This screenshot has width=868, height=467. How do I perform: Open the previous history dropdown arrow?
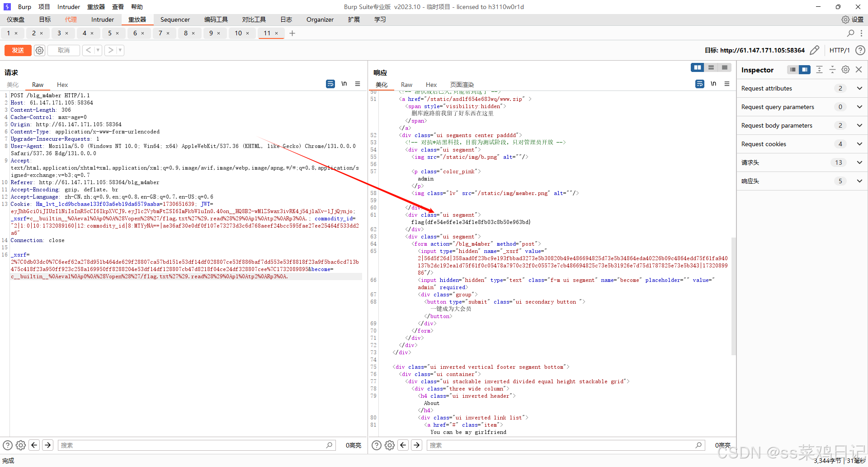98,50
